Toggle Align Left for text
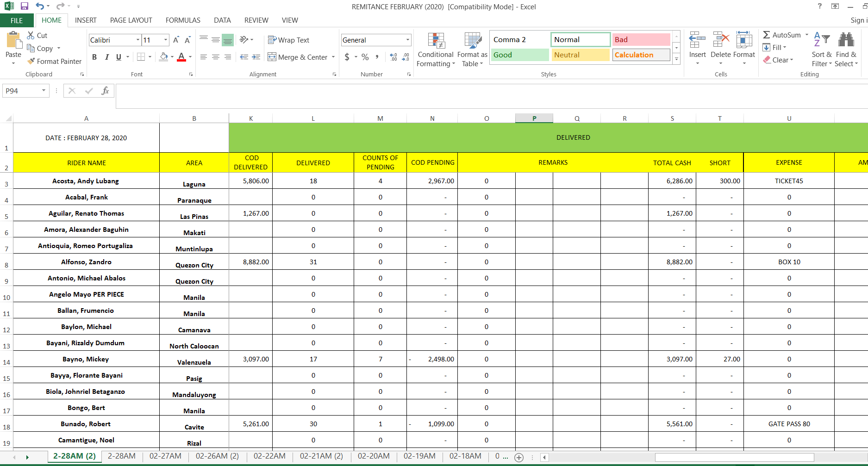This screenshot has height=466, width=868. click(204, 57)
